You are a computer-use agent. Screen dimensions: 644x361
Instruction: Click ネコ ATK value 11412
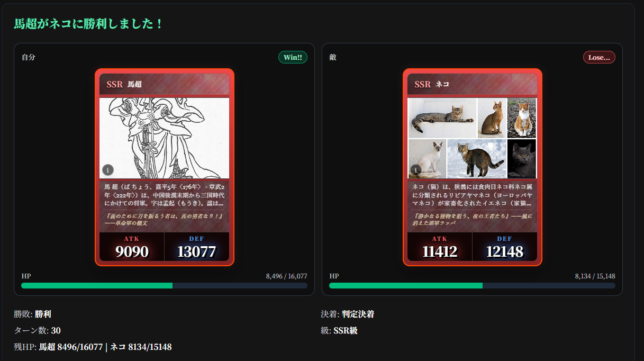coord(440,251)
